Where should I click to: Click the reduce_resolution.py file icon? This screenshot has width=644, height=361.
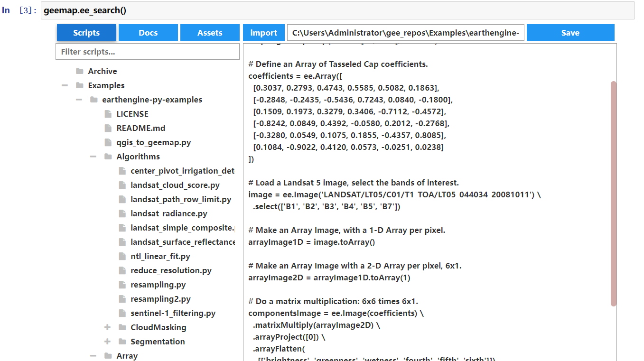pyautogui.click(x=122, y=270)
